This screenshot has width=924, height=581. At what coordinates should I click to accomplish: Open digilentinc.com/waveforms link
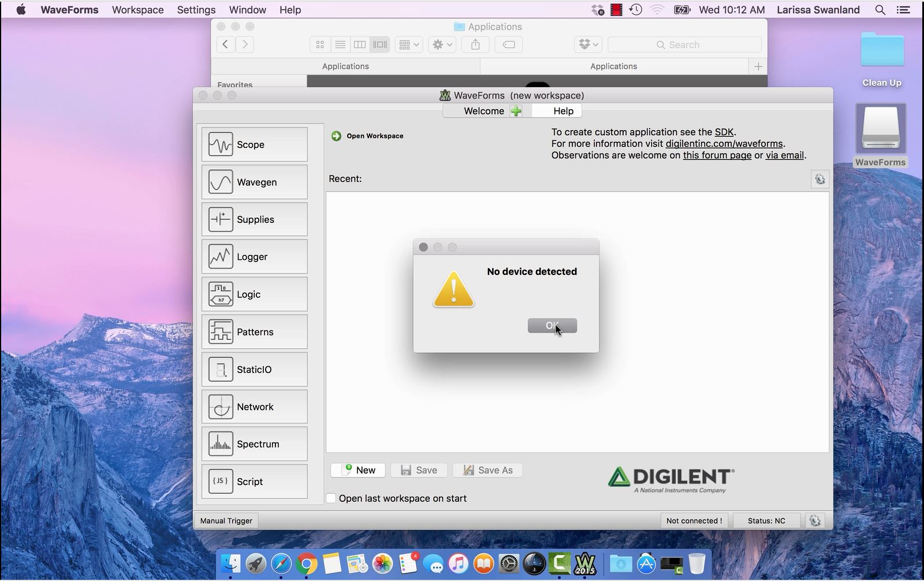tap(724, 143)
